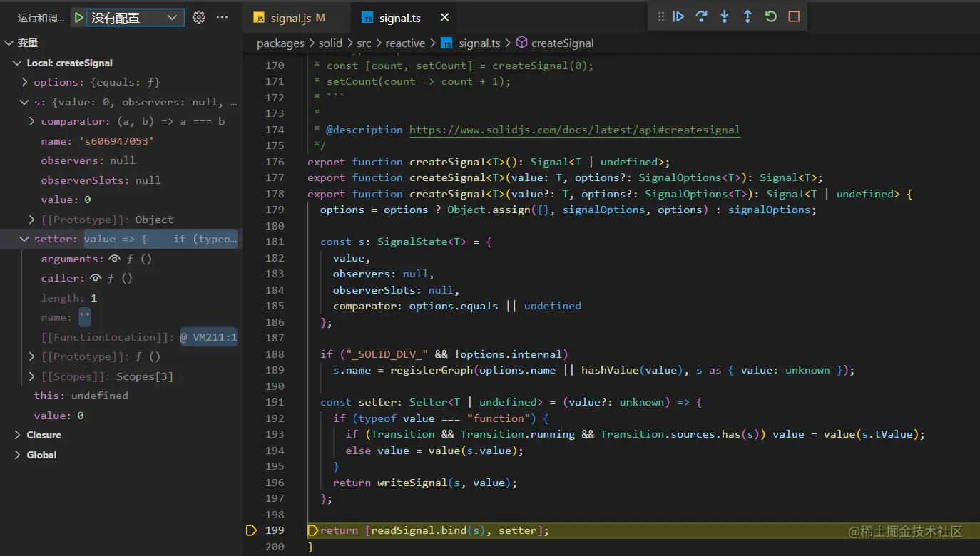Select the signal.ts editor tab
The height and width of the screenshot is (556, 980).
[x=397, y=18]
